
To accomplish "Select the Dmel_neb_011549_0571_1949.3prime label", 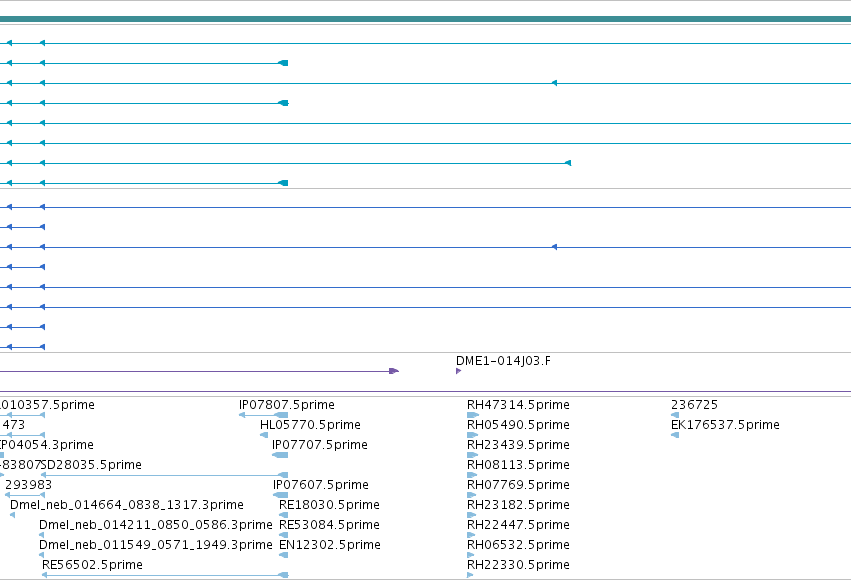I will pyautogui.click(x=155, y=545).
